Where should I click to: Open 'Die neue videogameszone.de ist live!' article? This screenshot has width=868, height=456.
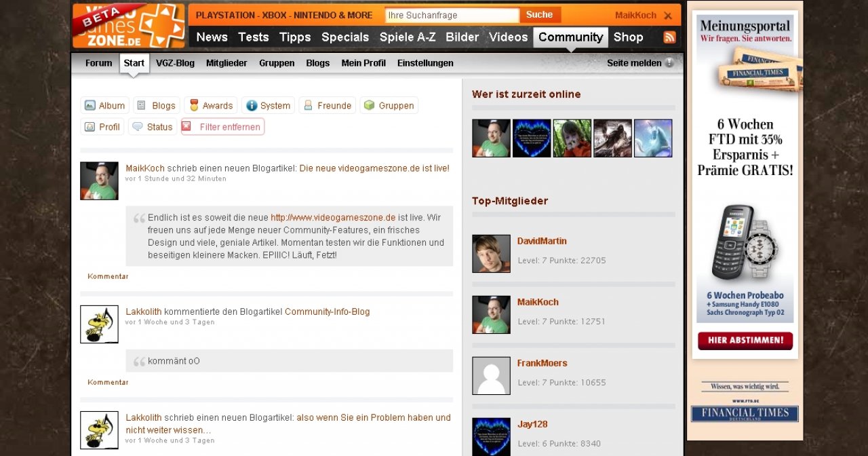[x=374, y=168]
